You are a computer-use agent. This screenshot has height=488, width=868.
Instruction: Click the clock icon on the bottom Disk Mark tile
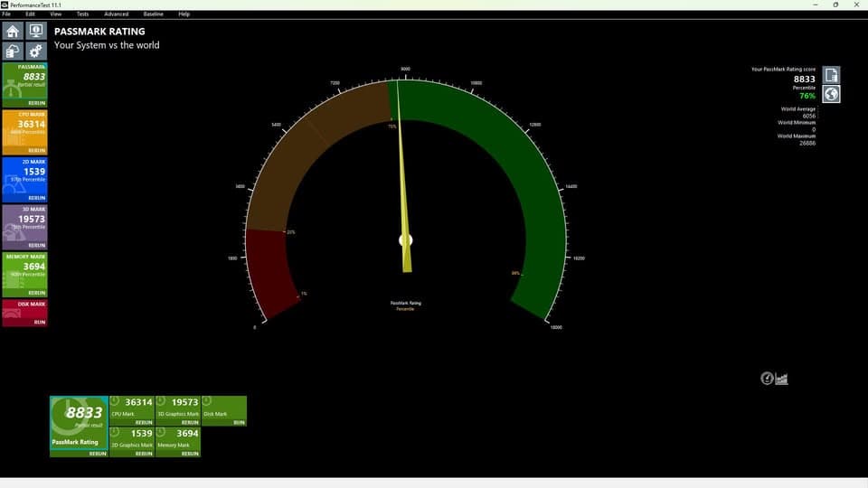[x=206, y=400]
